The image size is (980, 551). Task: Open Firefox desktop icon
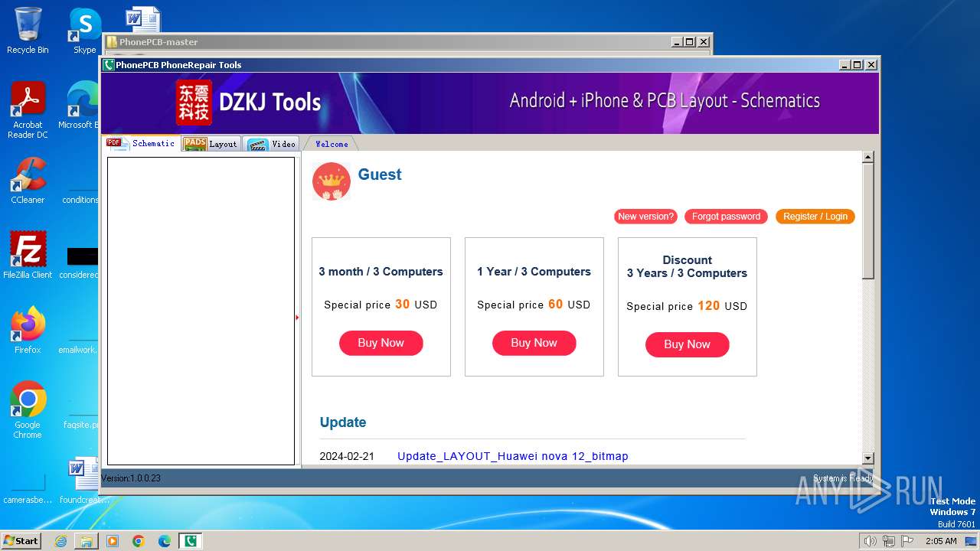pos(28,330)
